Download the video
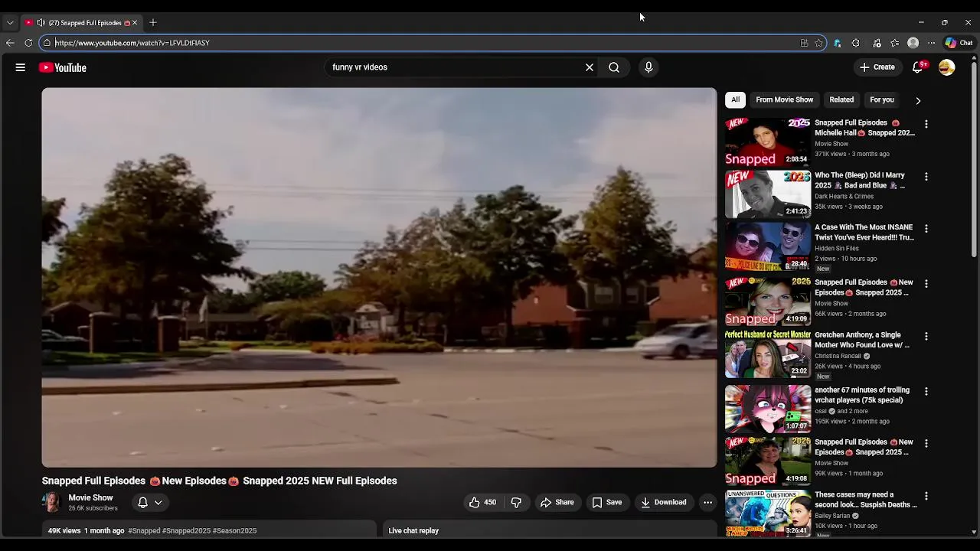The width and height of the screenshot is (980, 551). (664, 502)
